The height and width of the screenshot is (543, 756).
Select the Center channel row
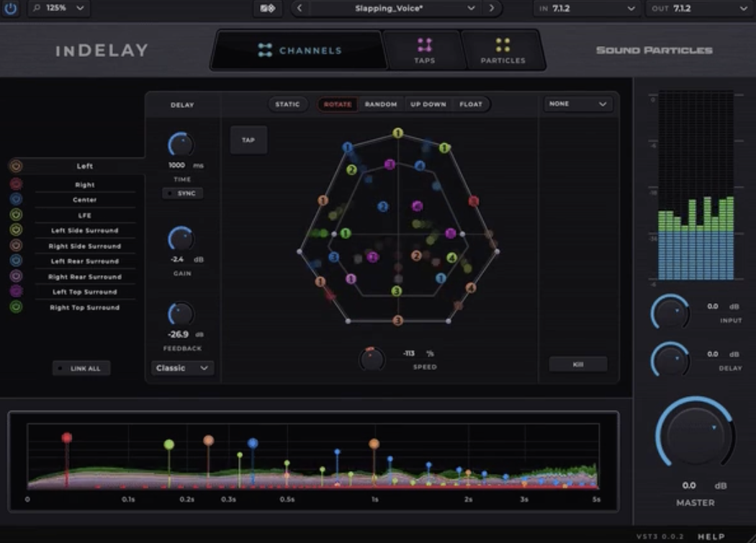85,199
